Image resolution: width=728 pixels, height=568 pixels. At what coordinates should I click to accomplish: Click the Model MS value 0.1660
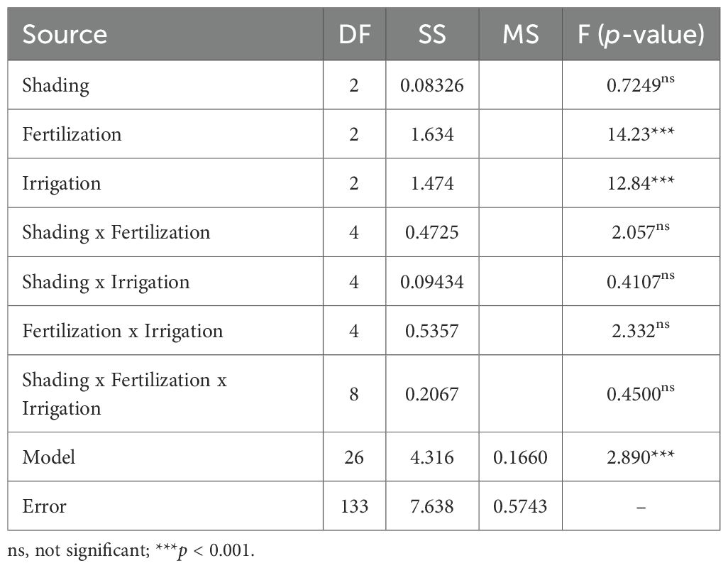[520, 457]
